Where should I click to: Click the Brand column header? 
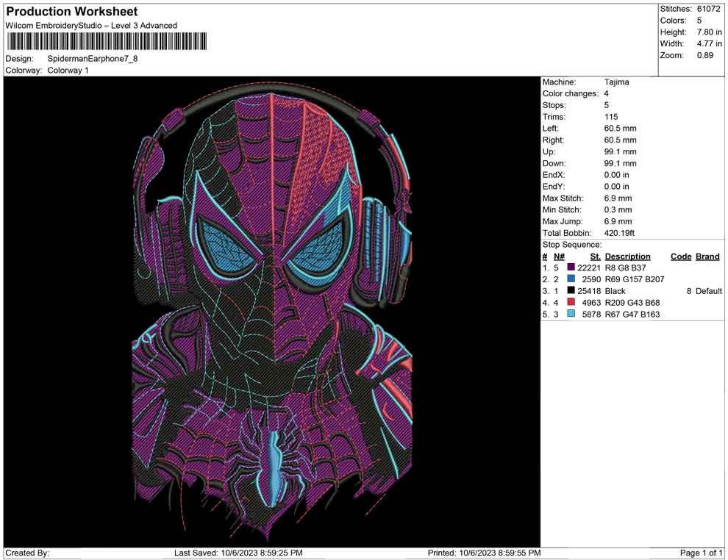[x=707, y=256]
